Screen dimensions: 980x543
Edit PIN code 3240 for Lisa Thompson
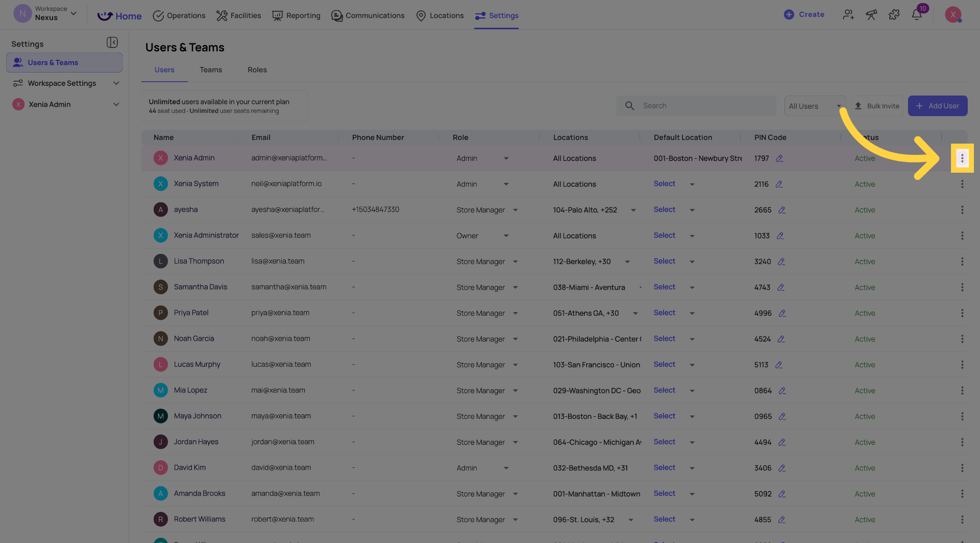781,262
